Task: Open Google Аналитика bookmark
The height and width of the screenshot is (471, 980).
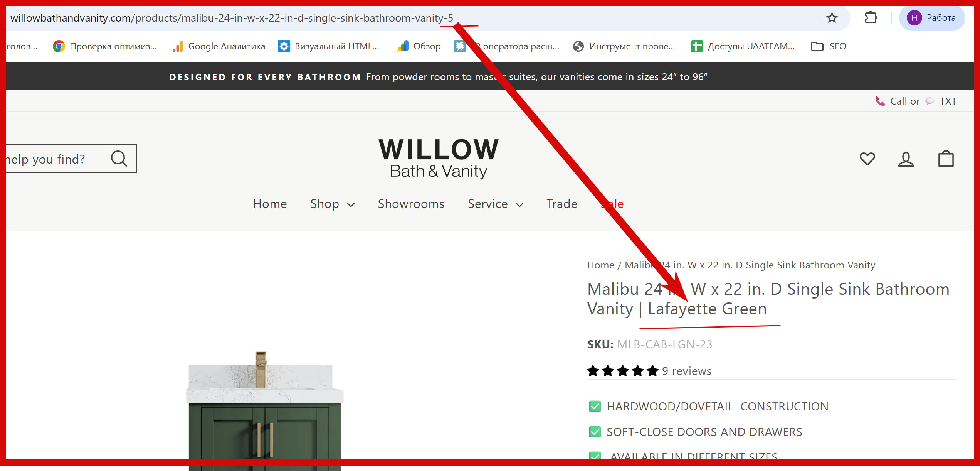Action: pyautogui.click(x=219, y=46)
